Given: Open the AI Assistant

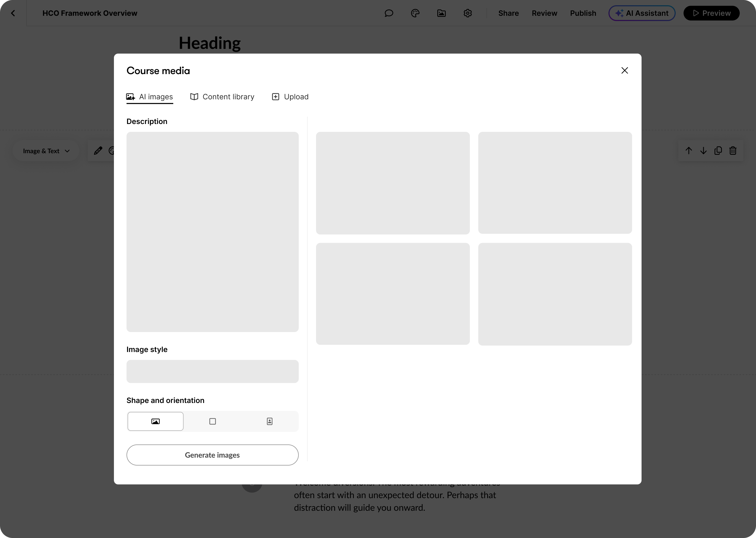Looking at the screenshot, I should (642, 13).
